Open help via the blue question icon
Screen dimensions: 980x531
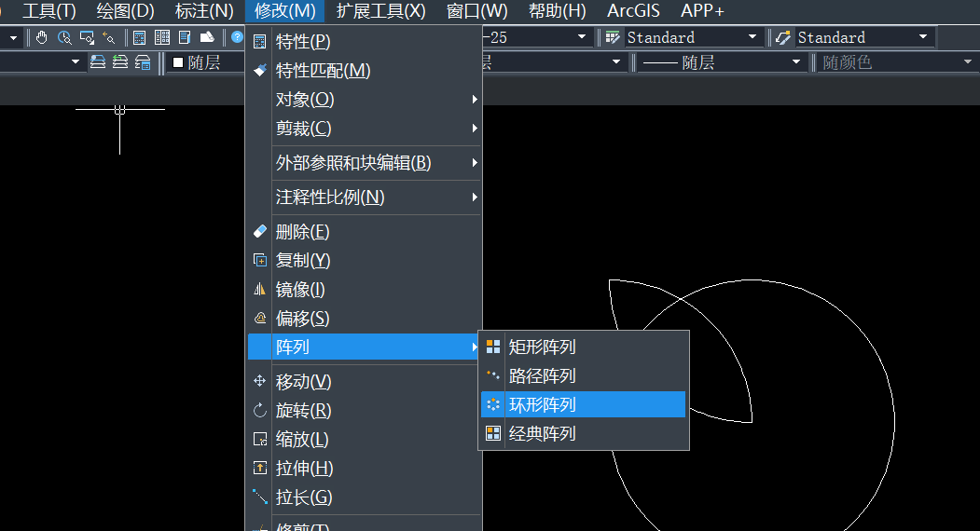(x=237, y=37)
